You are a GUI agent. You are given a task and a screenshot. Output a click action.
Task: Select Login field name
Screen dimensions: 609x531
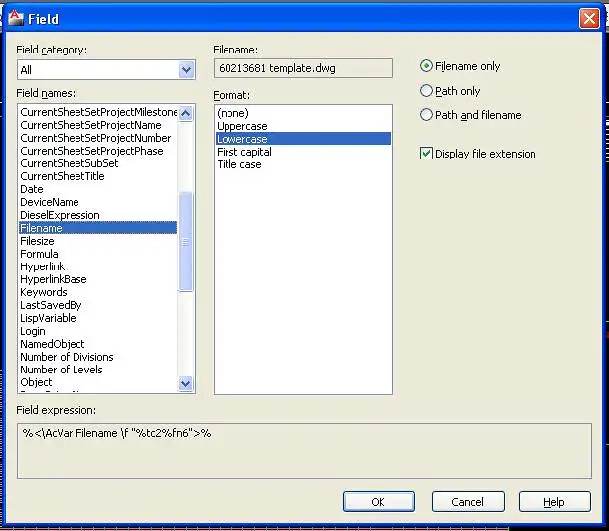click(98, 331)
